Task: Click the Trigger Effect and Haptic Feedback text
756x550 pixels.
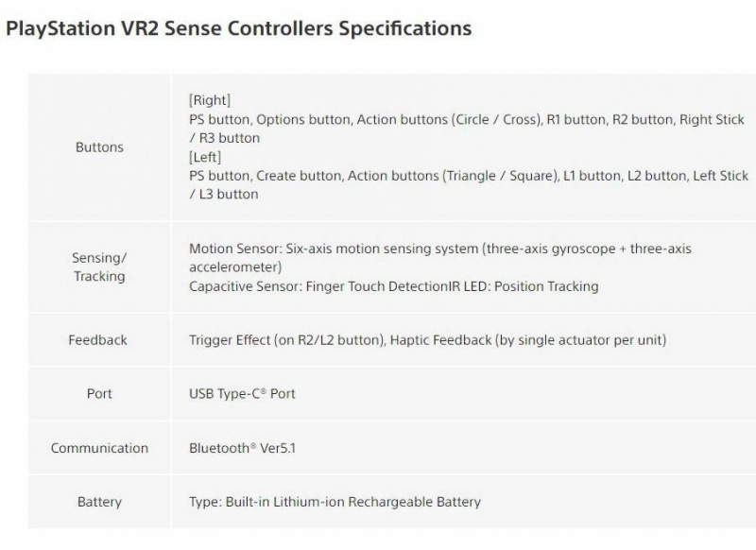Action: pos(427,339)
